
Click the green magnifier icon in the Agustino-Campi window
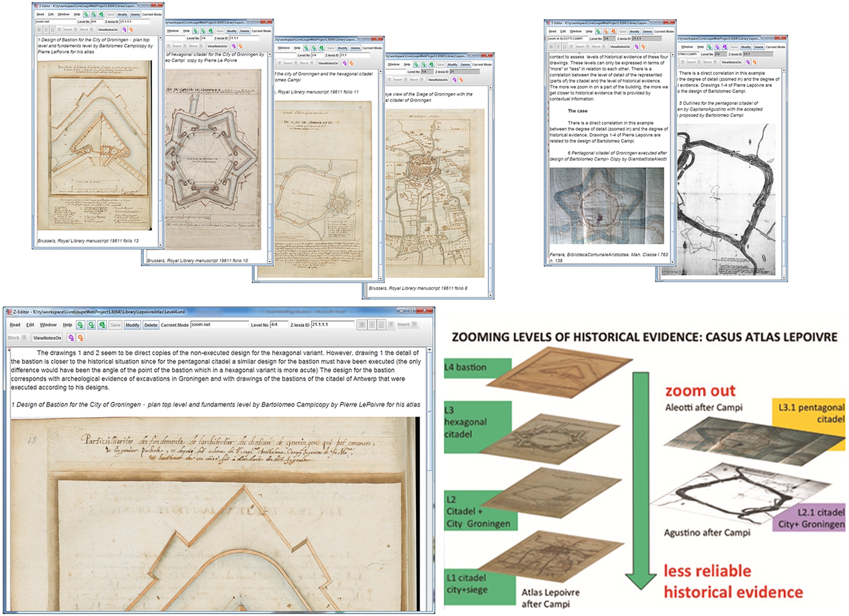pos(709,47)
